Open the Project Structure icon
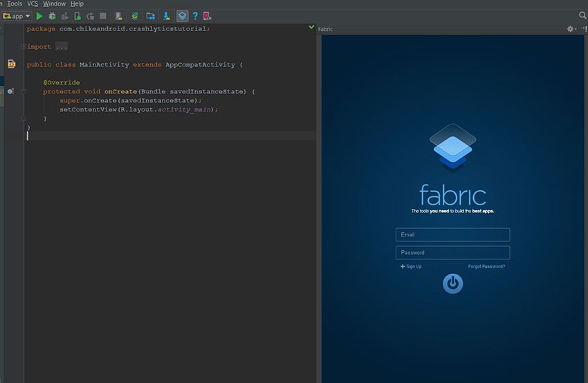Screen dimensions: 588x383 150,16
